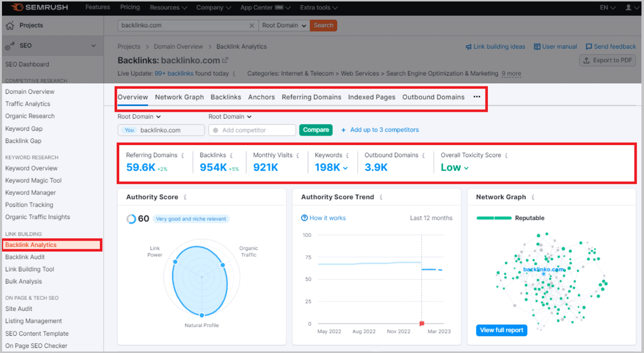Click info icon beside Keywords metric

347,155
